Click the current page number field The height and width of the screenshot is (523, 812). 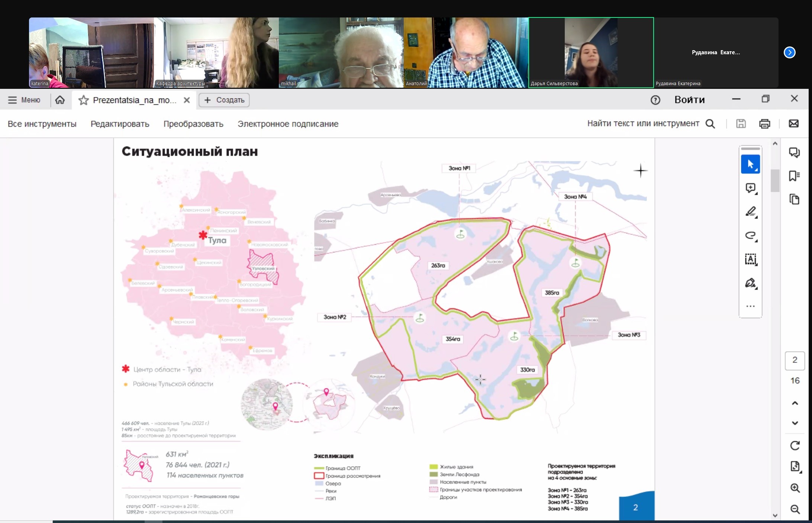pyautogui.click(x=795, y=360)
